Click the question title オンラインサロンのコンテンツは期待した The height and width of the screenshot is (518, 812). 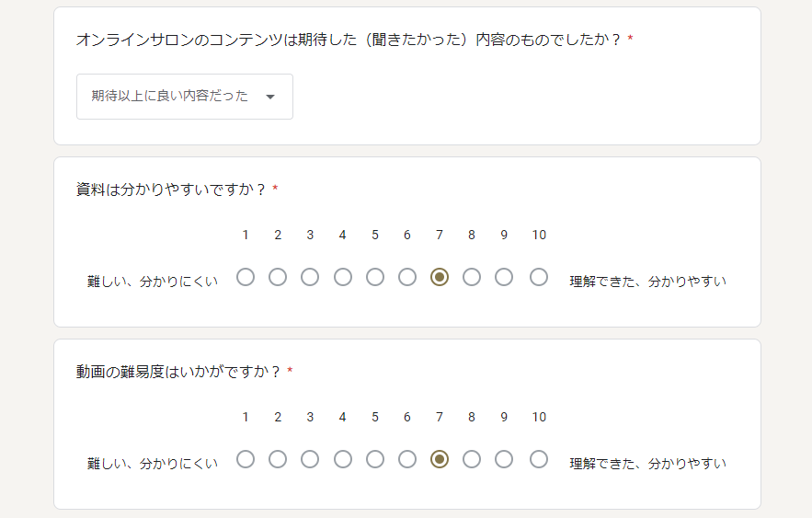pyautogui.click(x=348, y=40)
